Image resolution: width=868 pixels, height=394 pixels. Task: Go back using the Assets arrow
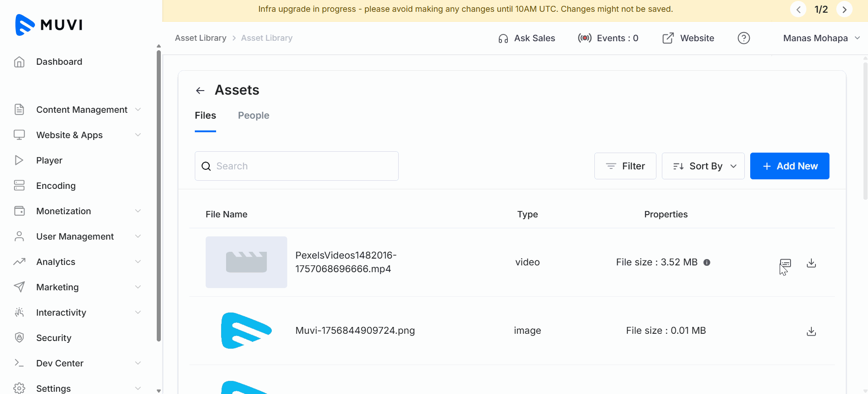point(200,91)
